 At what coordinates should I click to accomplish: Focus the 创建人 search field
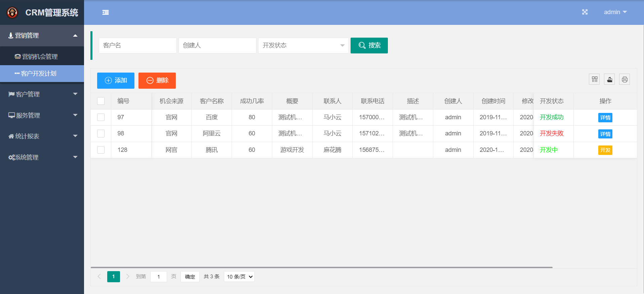(x=217, y=45)
